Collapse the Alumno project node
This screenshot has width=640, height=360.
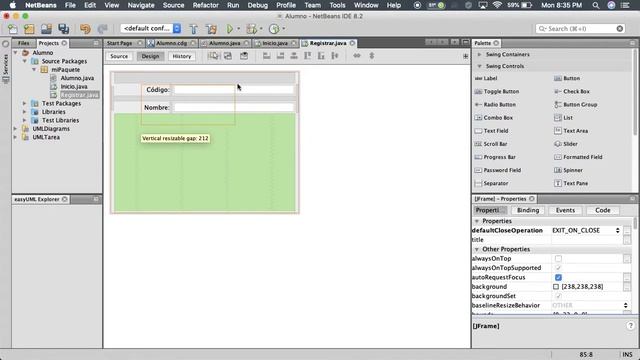16,53
